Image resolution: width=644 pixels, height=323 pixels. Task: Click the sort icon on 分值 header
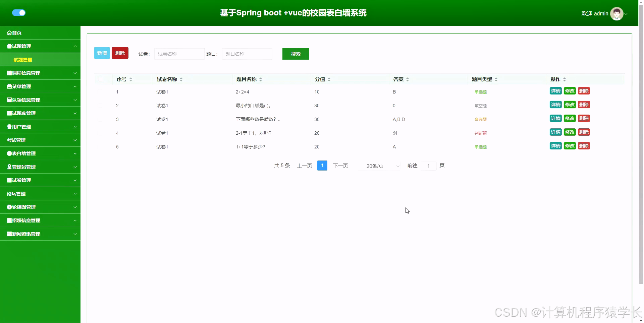[329, 79]
